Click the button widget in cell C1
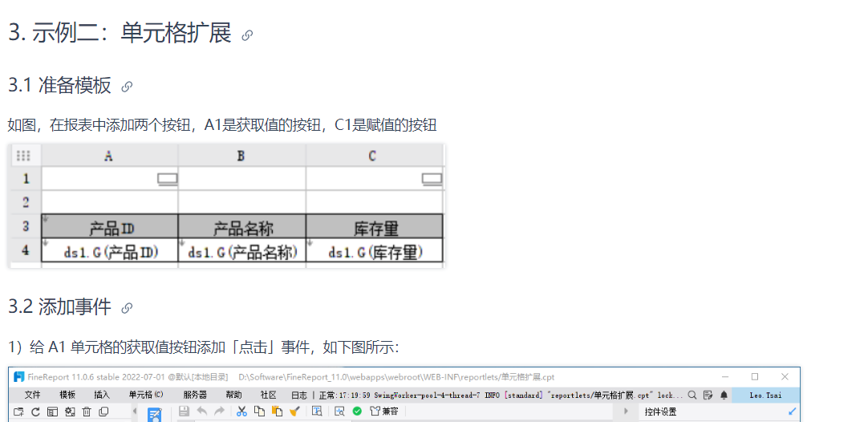Screen dimensions: 868x422 pyautogui.click(x=432, y=179)
